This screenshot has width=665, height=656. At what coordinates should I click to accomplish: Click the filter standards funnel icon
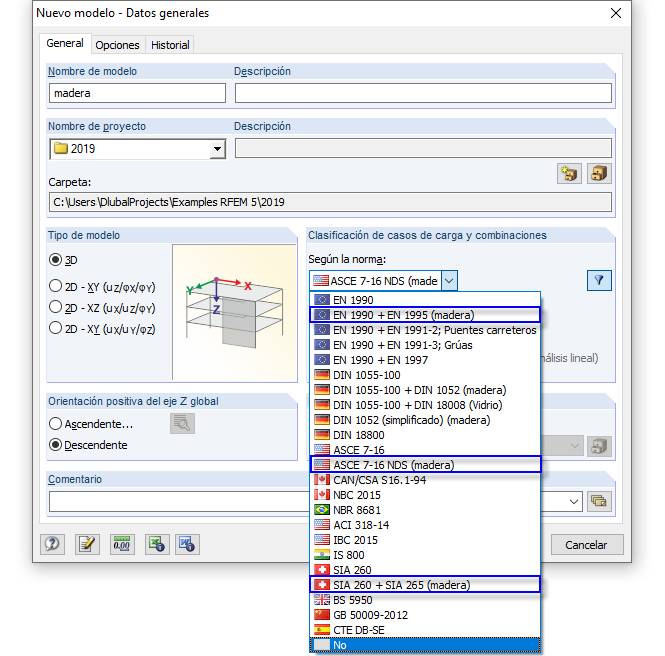(599, 280)
